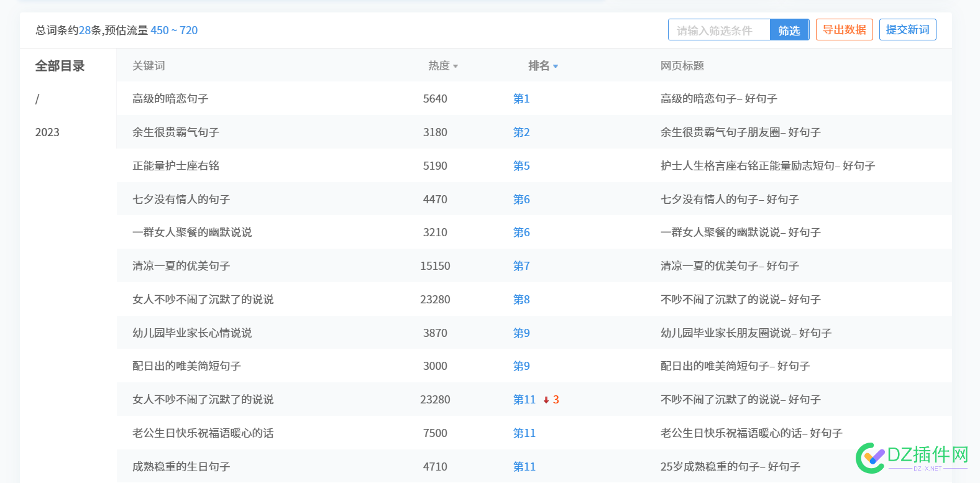
Task: Click estimated traffic 450 ~ 720 text
Action: click(174, 30)
